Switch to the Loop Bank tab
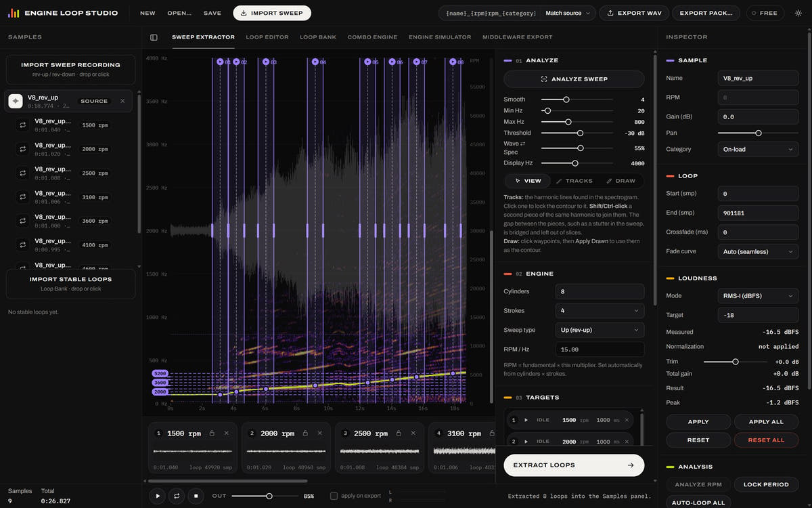The width and height of the screenshot is (812, 508). [x=318, y=37]
